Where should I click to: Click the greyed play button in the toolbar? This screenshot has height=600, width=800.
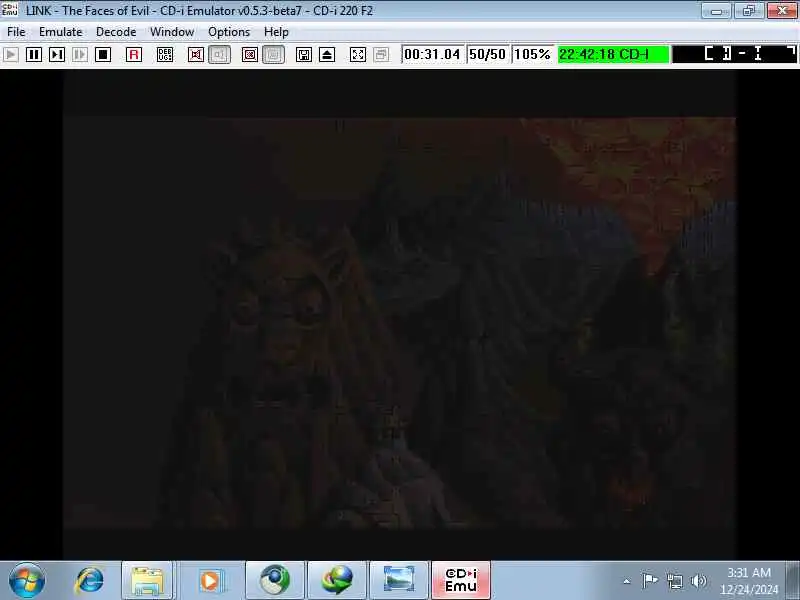[x=11, y=55]
